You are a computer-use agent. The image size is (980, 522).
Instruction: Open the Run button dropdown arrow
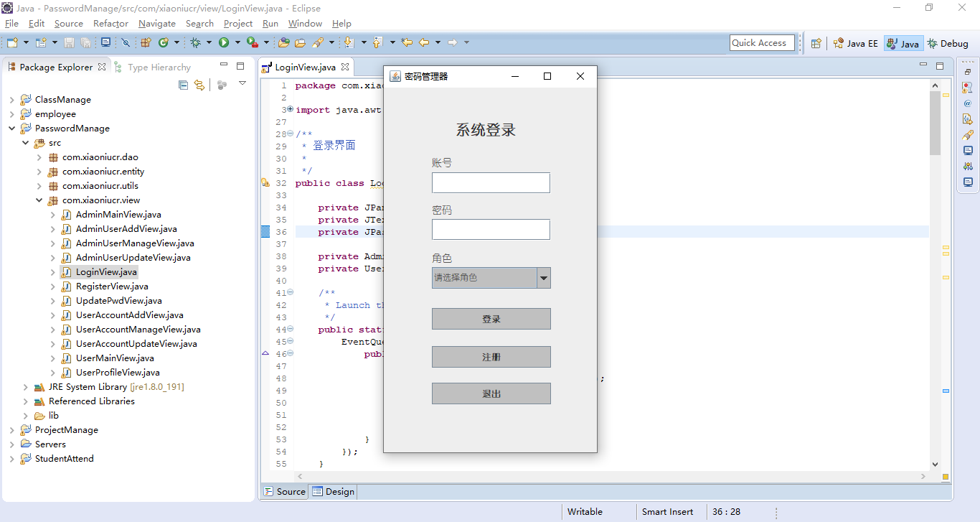click(x=237, y=42)
